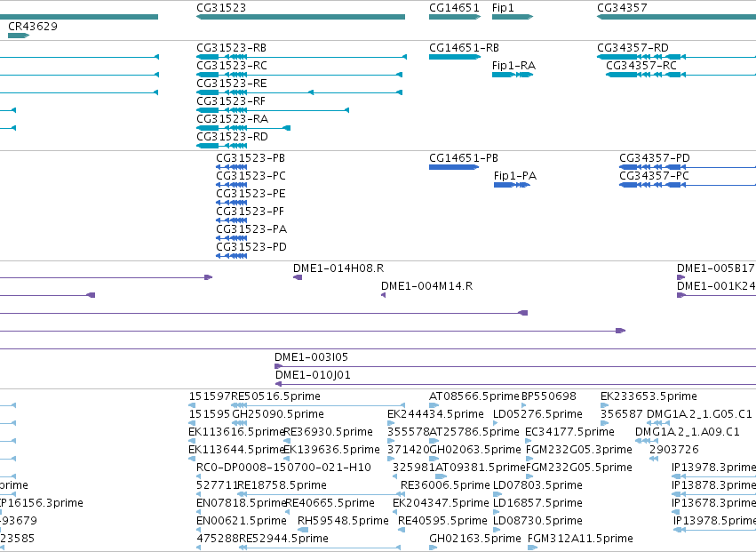Select the CG31523 gene bar
The height and width of the screenshot is (552, 756).
(x=300, y=17)
